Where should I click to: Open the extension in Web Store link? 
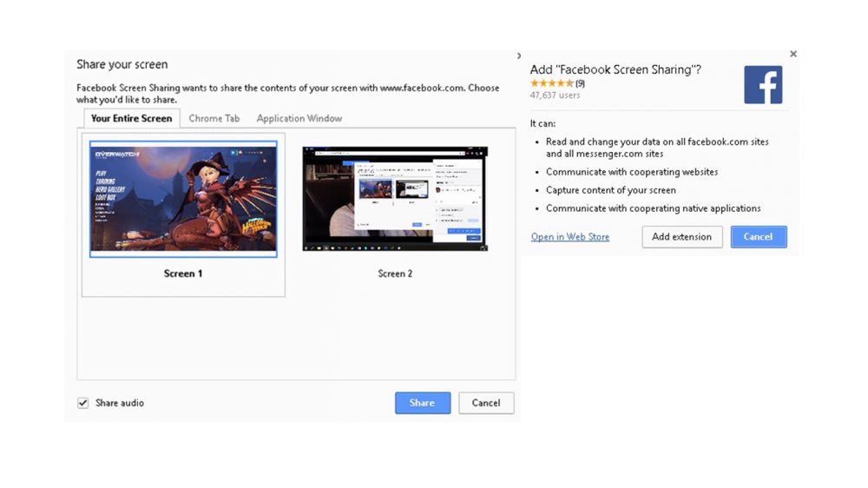tap(570, 237)
